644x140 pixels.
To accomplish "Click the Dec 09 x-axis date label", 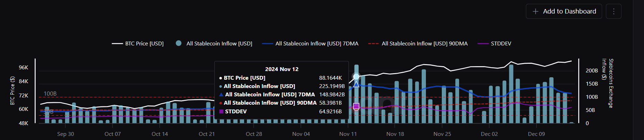I will [536, 134].
